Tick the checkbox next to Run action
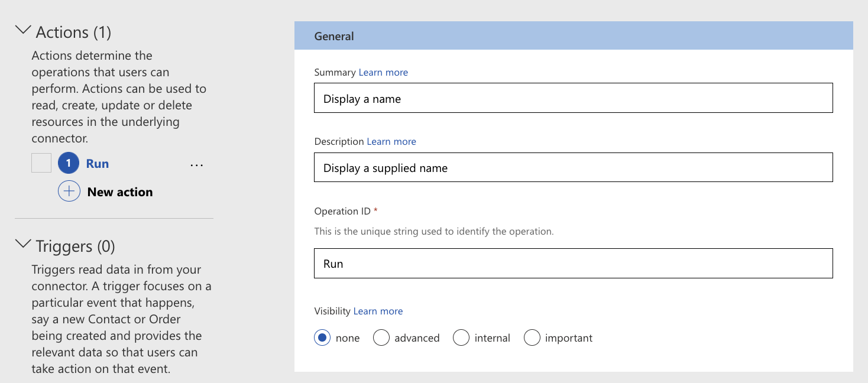 (41, 163)
